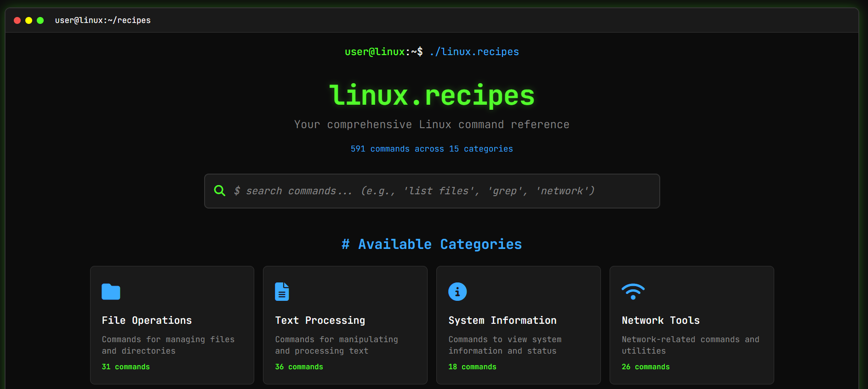Click the green window dot in title bar

(x=40, y=20)
